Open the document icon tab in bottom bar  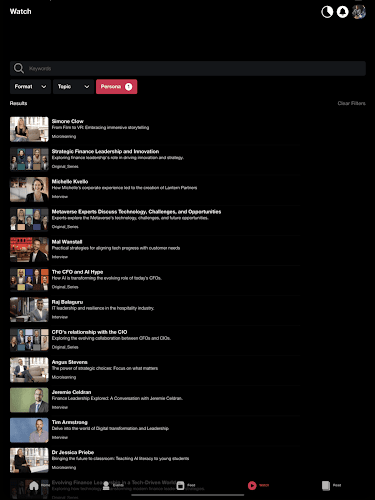[x=326, y=485]
